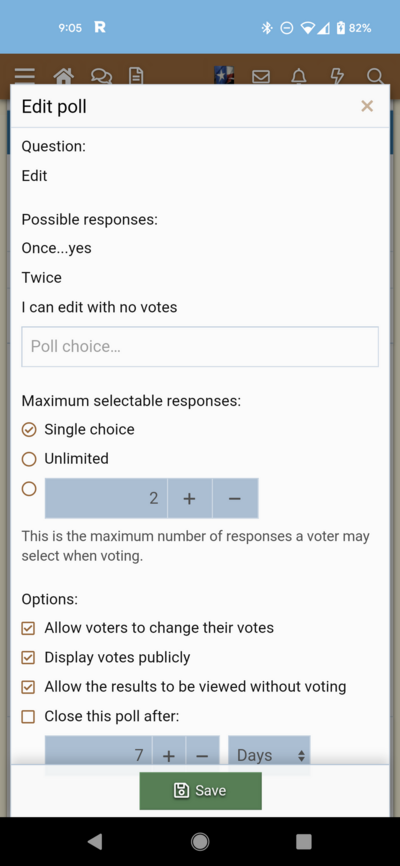
Task: Open the envelope inbox icon
Action: pyautogui.click(x=261, y=76)
